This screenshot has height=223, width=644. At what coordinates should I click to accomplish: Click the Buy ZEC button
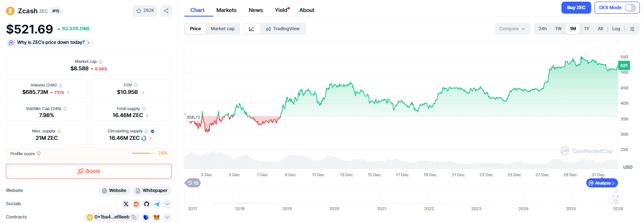click(x=576, y=8)
